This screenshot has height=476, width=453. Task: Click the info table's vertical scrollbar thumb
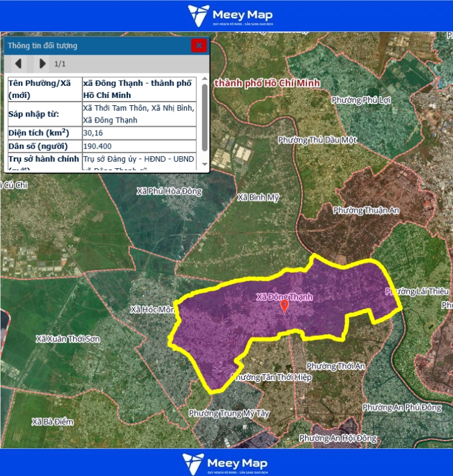pos(205,117)
